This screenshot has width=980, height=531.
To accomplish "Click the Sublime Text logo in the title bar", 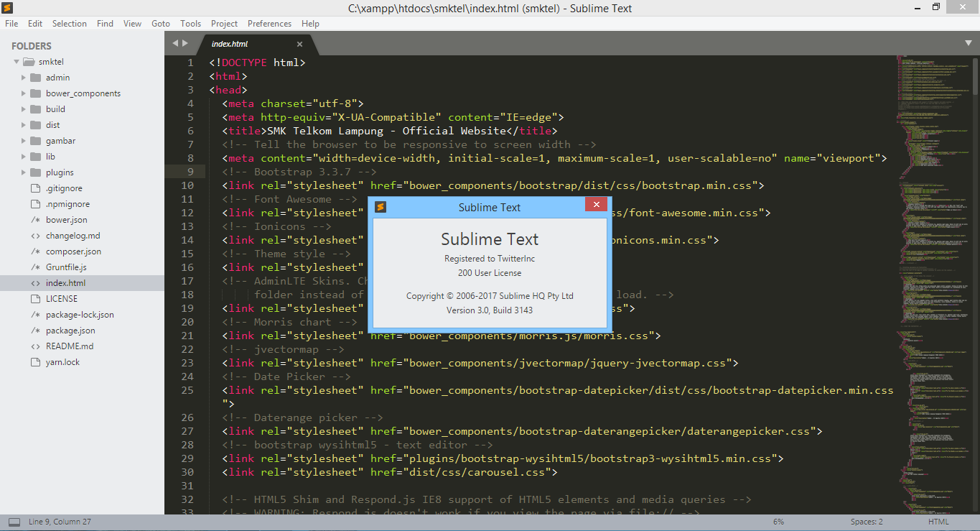I will coord(8,8).
